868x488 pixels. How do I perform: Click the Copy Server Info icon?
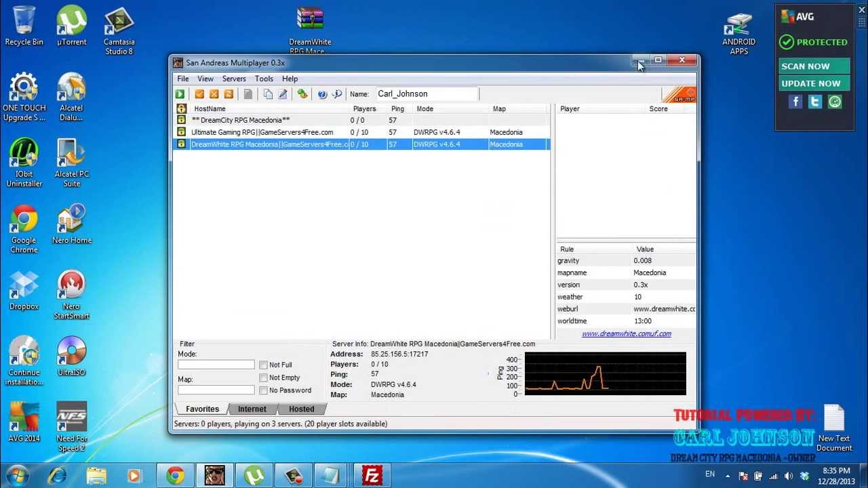point(268,94)
